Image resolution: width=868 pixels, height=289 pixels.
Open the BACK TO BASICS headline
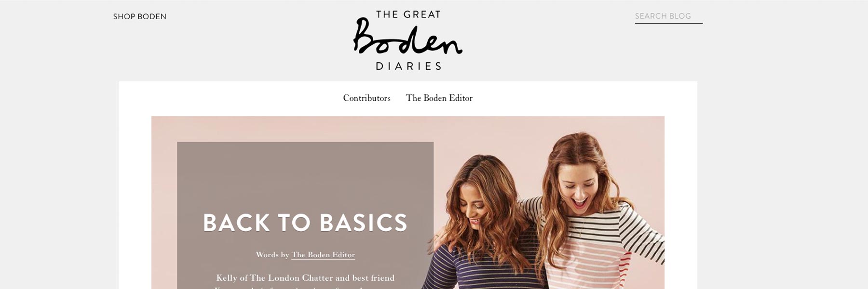(305, 223)
